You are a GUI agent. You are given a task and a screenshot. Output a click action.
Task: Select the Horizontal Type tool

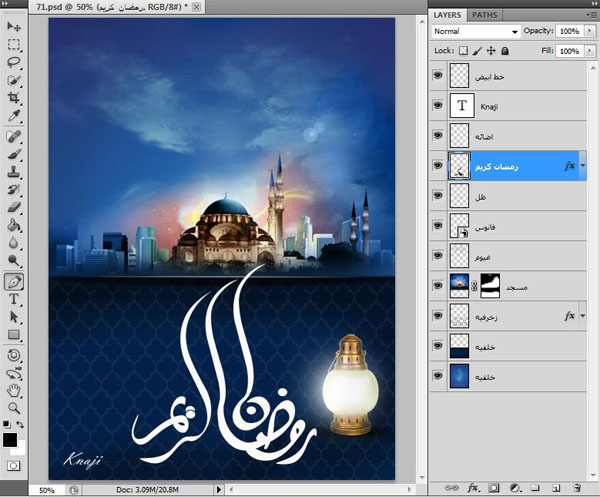pos(14,298)
